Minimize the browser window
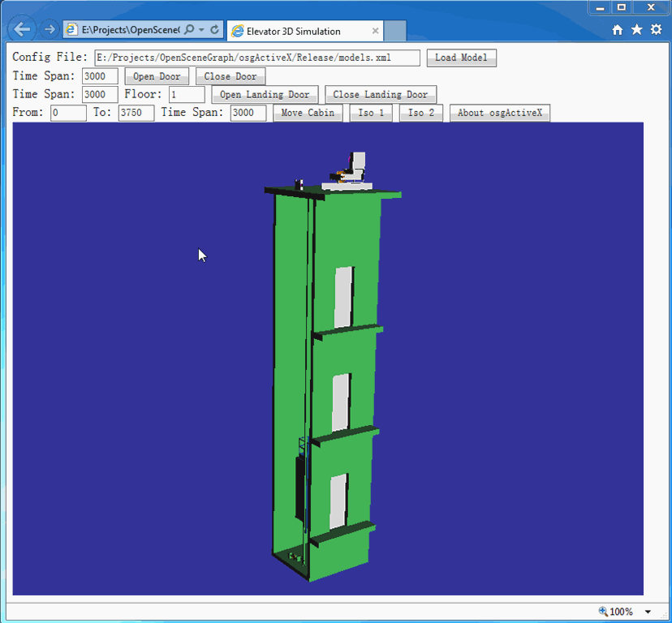Screen dimensions: 672x623 tap(600, 8)
